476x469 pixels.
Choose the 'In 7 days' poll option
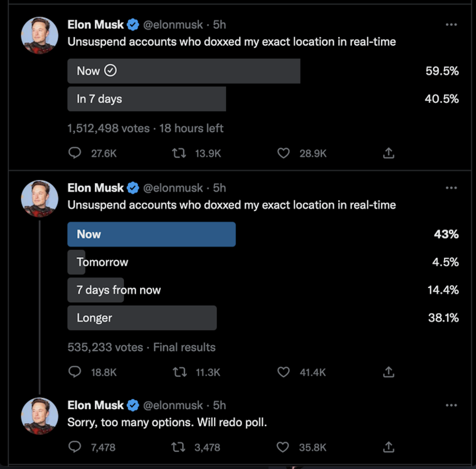147,99
